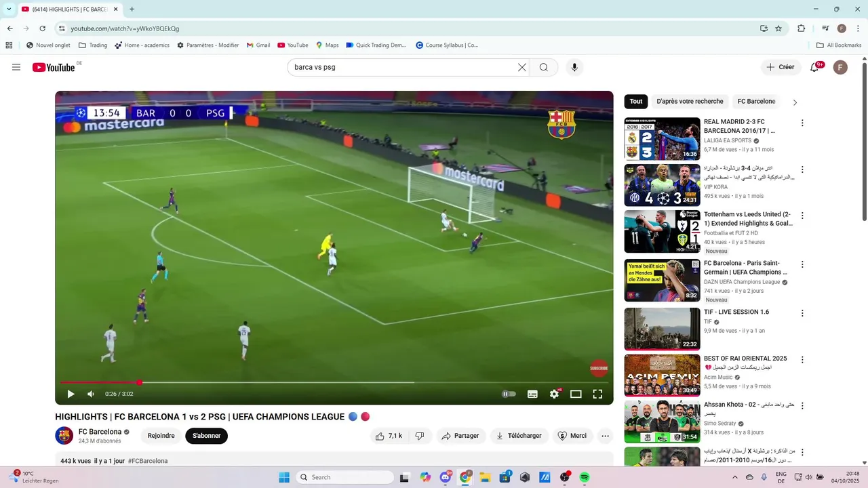Like the video with 7,1 k likes
Image resolution: width=868 pixels, height=488 pixels.
389,436
